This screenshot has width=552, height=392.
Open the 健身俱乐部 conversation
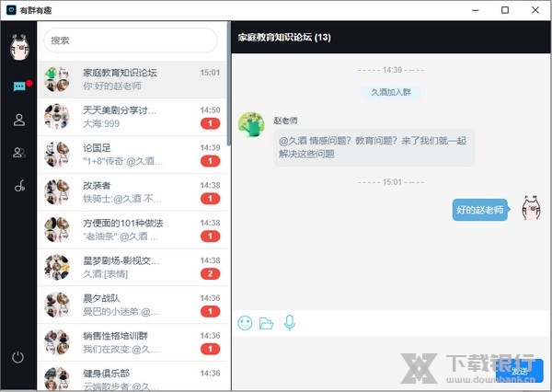132,376
